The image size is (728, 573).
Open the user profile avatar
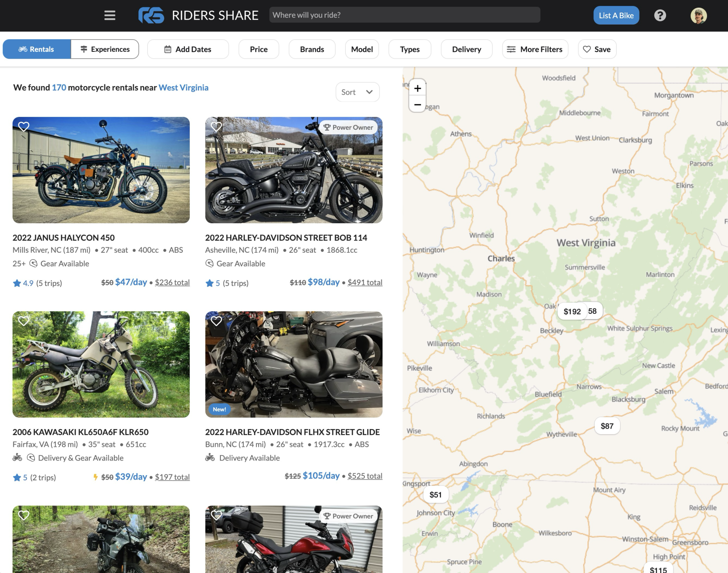tap(698, 15)
